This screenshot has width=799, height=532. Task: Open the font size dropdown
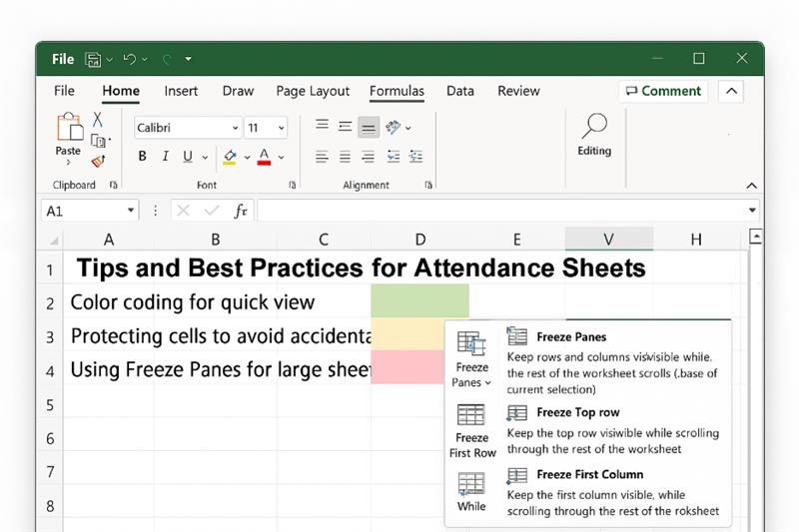281,128
